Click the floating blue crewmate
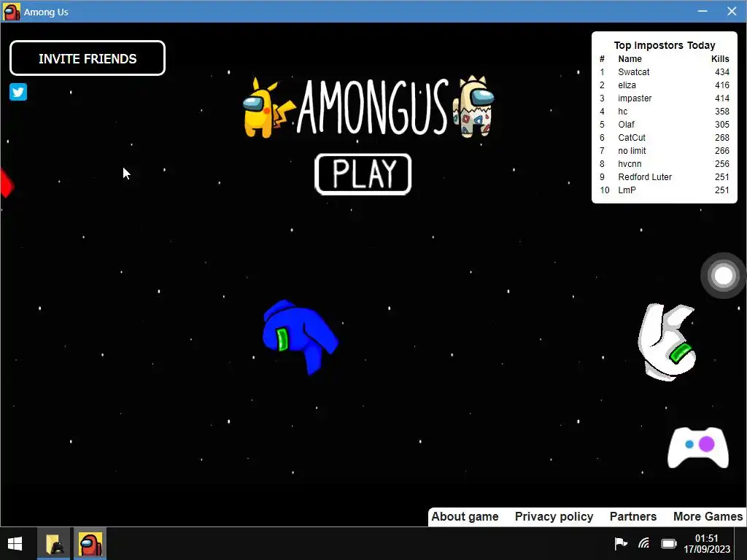747x560 pixels. [x=300, y=337]
